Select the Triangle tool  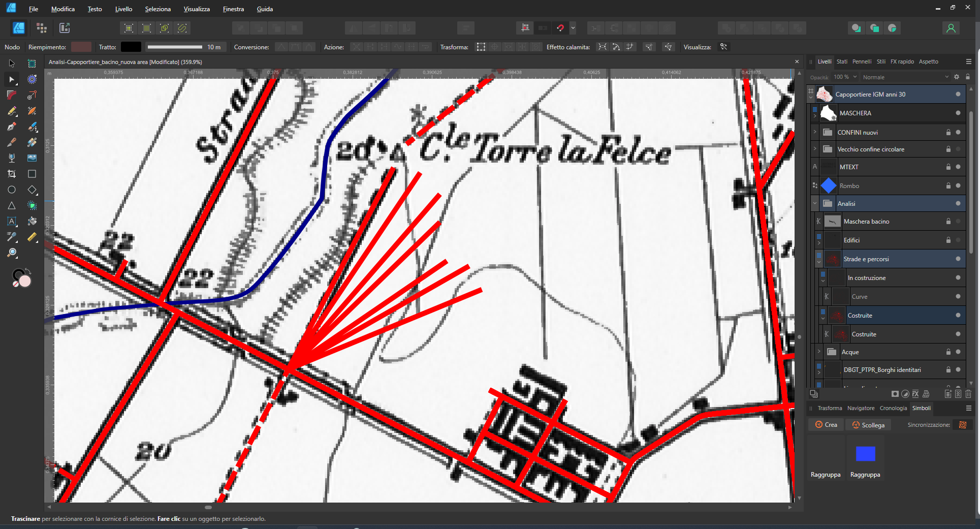pos(12,205)
